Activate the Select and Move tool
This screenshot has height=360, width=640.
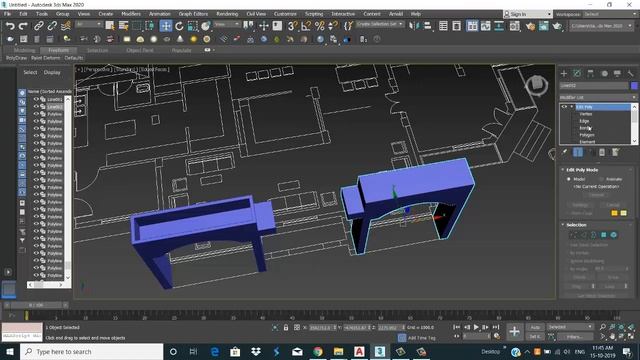tap(166, 26)
